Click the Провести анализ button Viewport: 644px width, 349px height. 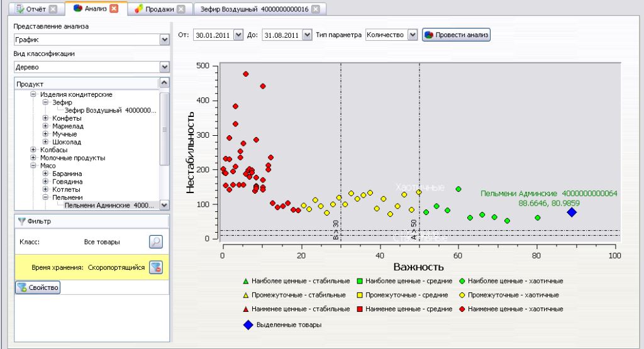point(457,35)
